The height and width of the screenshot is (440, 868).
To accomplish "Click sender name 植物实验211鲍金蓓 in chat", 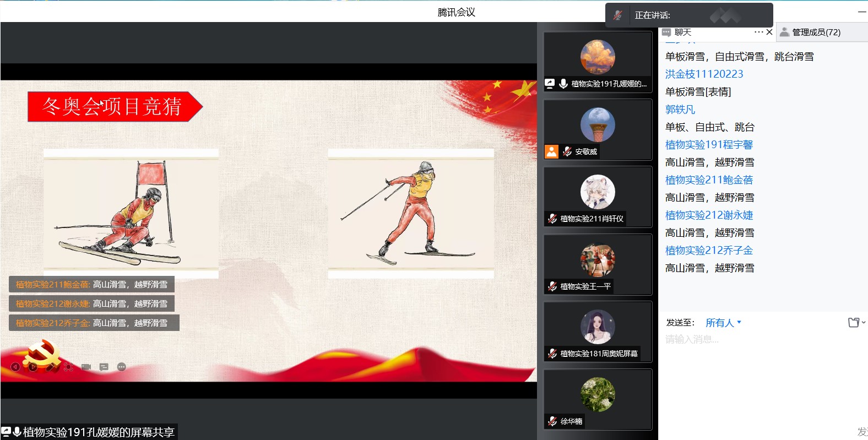I will click(x=709, y=180).
